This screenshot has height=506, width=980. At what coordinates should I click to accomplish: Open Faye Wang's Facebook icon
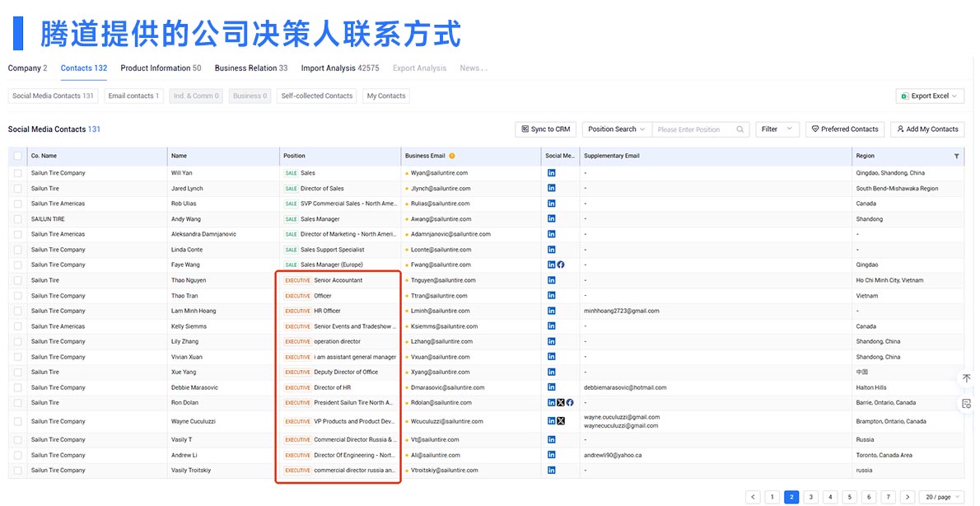click(x=561, y=265)
